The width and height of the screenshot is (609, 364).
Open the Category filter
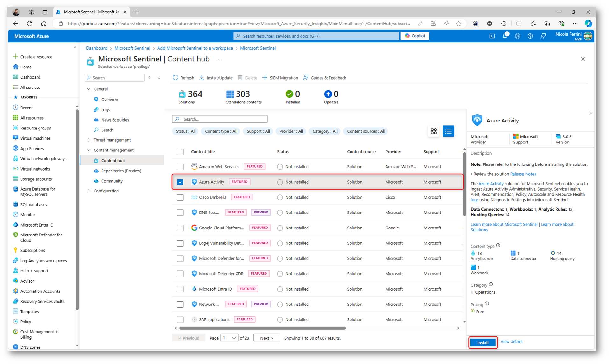pyautogui.click(x=325, y=131)
